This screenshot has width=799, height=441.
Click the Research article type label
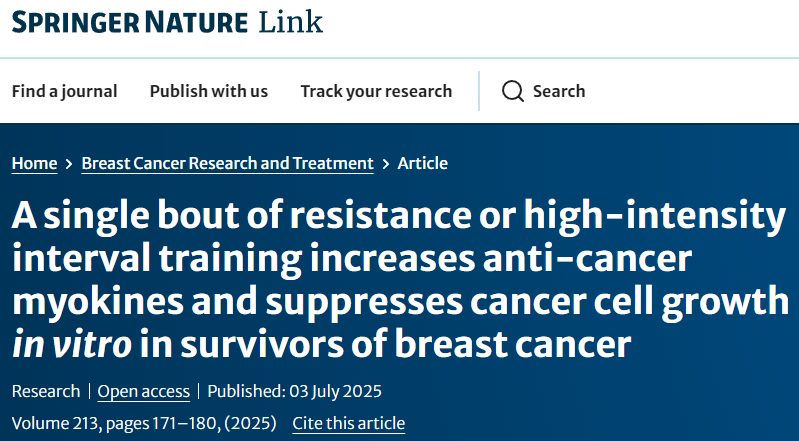[x=46, y=391]
